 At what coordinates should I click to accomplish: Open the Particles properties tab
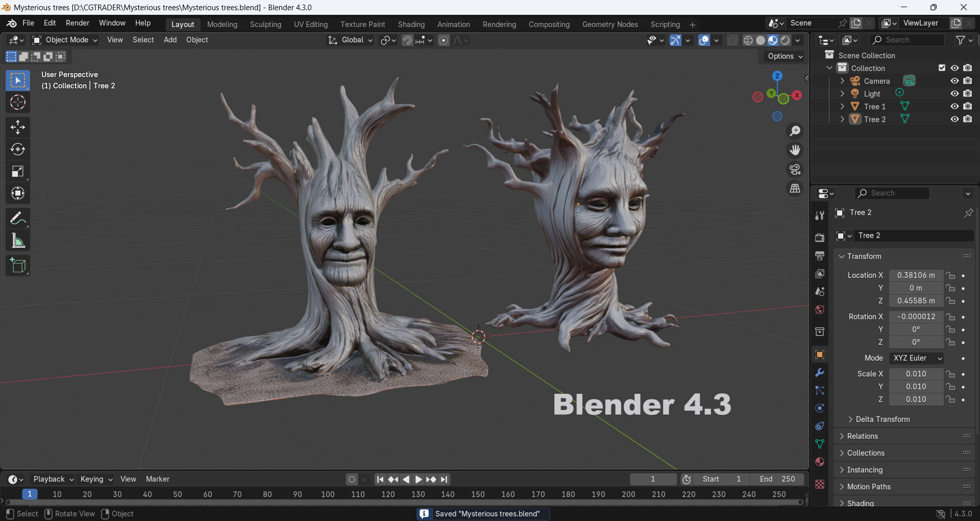pyautogui.click(x=820, y=390)
